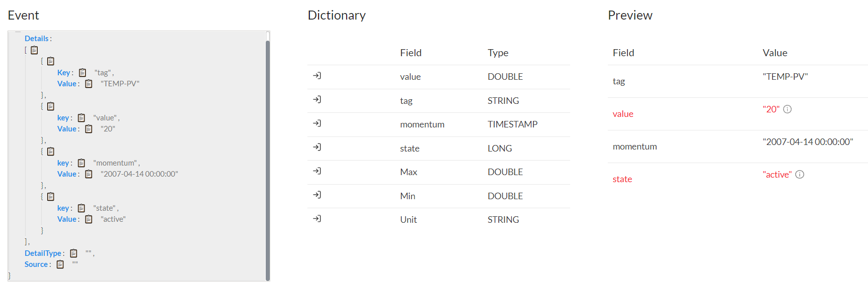
Task: Collapse the object containing "tag" key
Action: [x=42, y=61]
